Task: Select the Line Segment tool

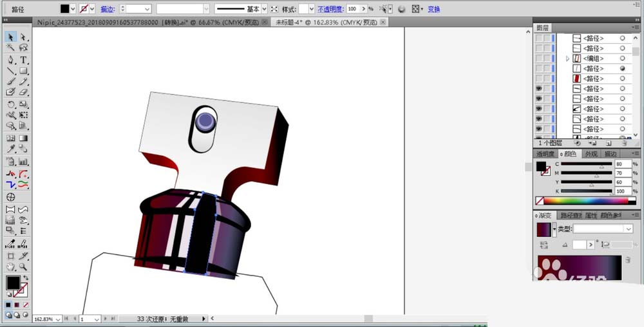Action: 11,71
